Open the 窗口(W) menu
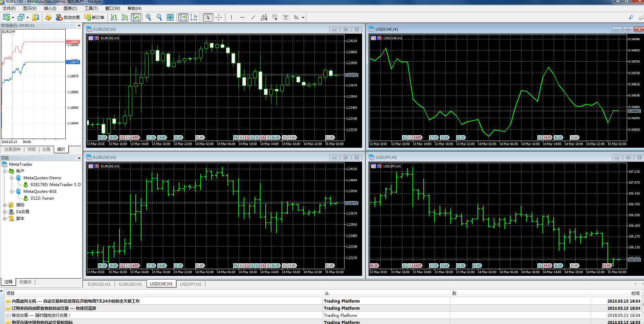The width and height of the screenshot is (644, 324). (112, 8)
